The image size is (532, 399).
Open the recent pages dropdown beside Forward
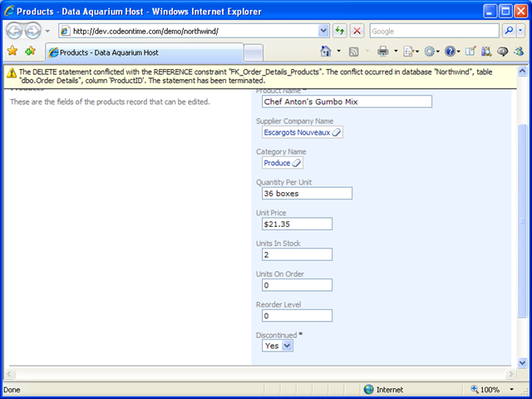(x=47, y=32)
